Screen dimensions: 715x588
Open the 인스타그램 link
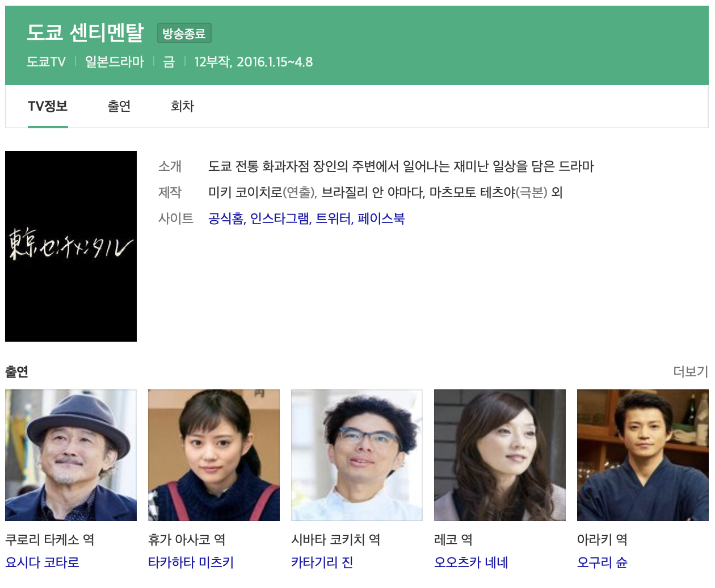click(280, 219)
